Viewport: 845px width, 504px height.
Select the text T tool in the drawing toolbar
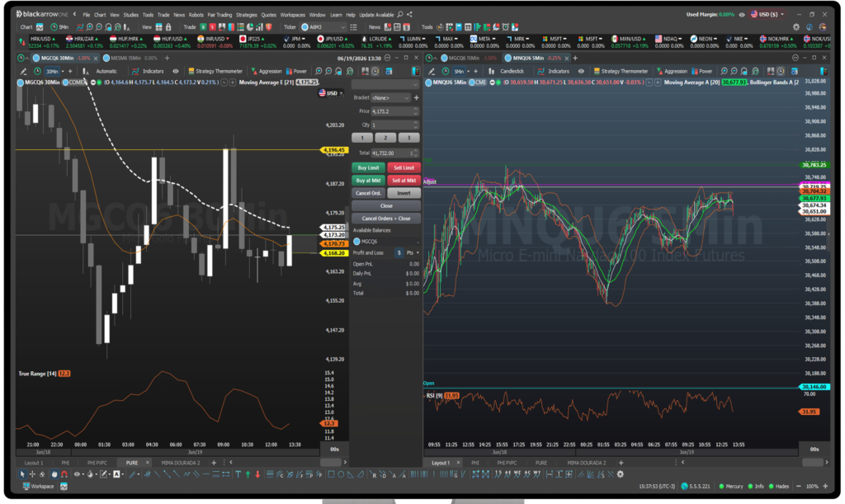click(x=238, y=474)
